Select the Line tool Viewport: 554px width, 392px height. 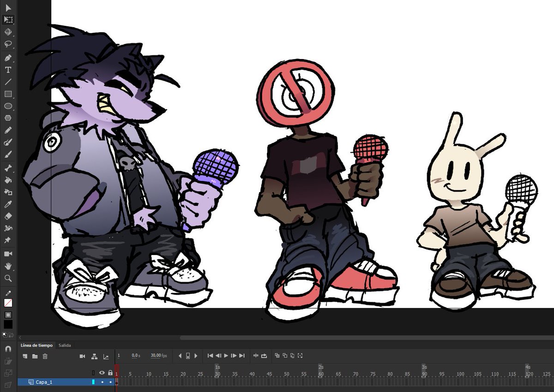click(x=8, y=82)
